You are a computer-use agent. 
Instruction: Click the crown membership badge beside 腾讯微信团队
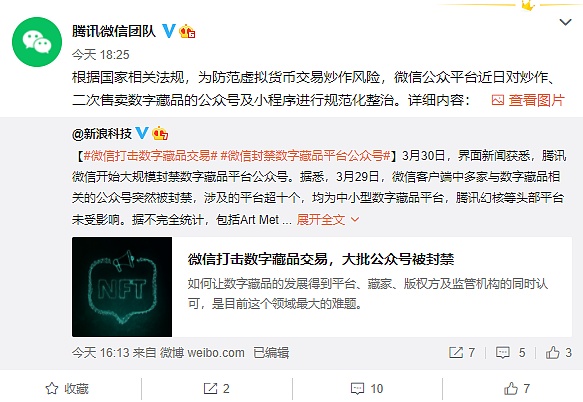point(187,31)
